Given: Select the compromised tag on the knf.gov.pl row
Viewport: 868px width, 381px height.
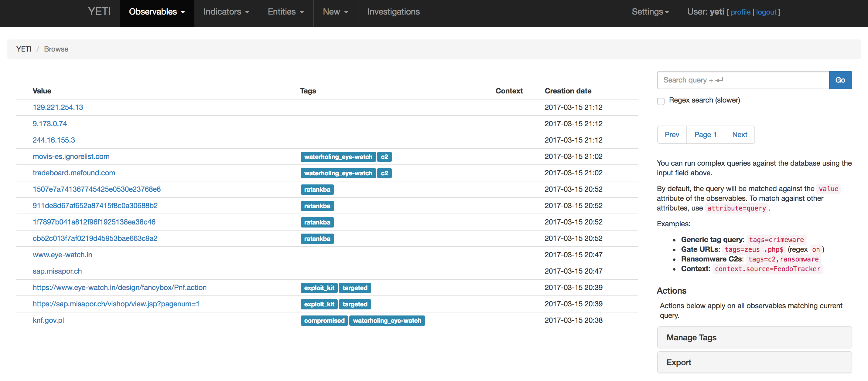Looking at the screenshot, I should point(324,320).
